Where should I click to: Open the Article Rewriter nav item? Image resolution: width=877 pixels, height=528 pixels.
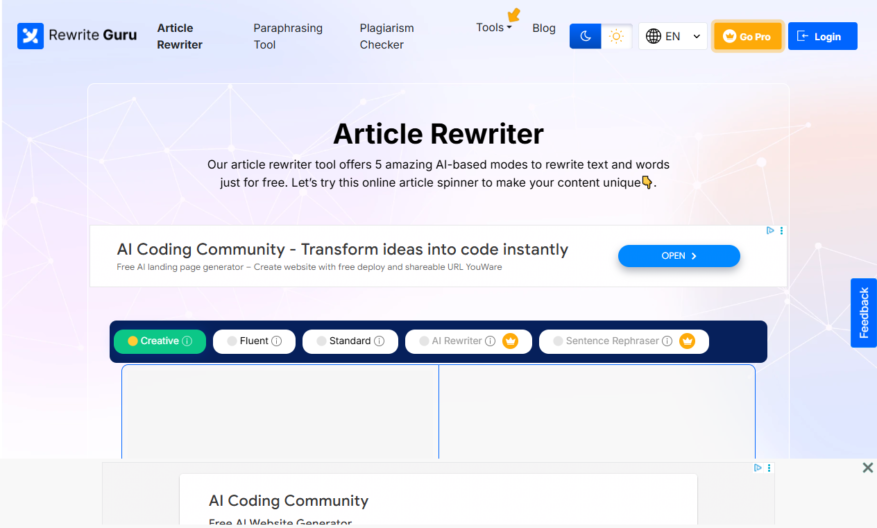180,36
